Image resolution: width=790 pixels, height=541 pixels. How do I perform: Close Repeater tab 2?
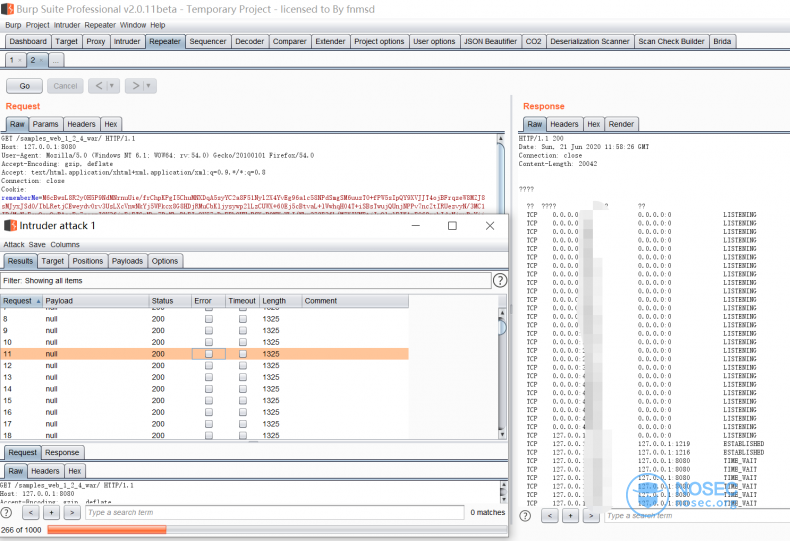pyautogui.click(x=41, y=60)
